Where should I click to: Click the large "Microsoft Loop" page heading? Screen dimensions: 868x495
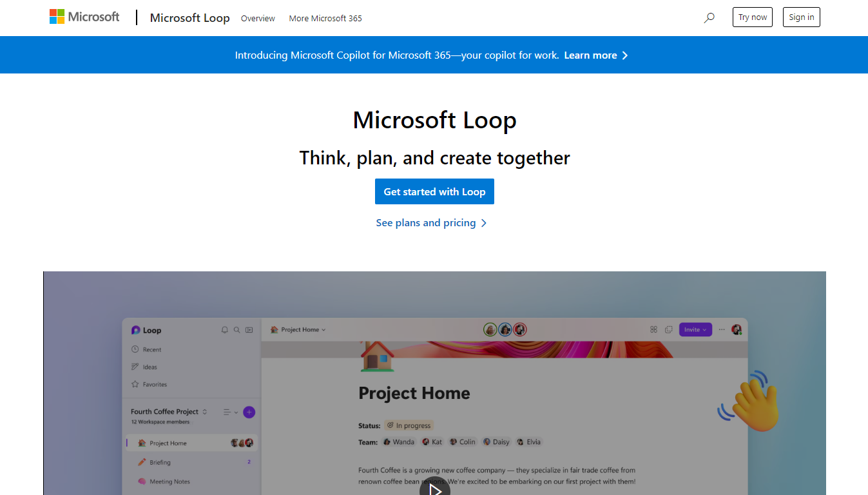pos(435,121)
